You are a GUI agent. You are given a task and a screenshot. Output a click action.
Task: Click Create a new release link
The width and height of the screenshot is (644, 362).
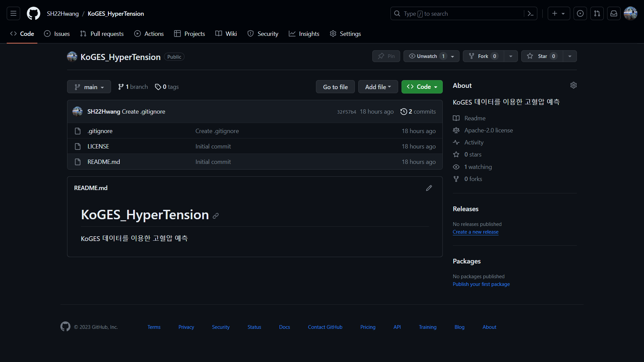pos(475,232)
